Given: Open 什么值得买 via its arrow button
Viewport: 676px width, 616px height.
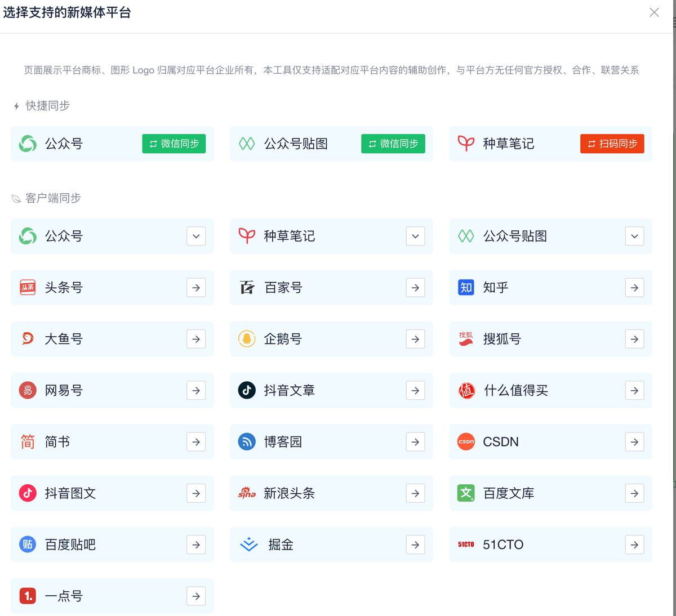Looking at the screenshot, I should pos(634,390).
